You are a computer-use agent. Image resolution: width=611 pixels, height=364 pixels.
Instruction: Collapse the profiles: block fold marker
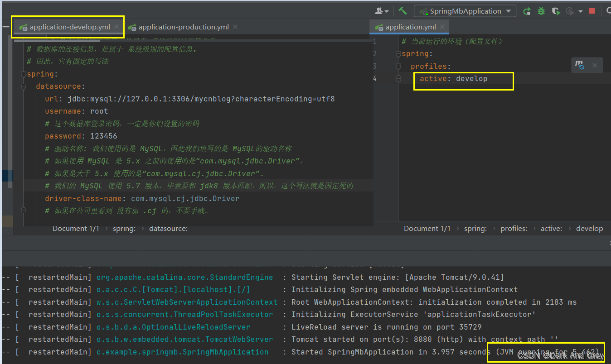(398, 66)
